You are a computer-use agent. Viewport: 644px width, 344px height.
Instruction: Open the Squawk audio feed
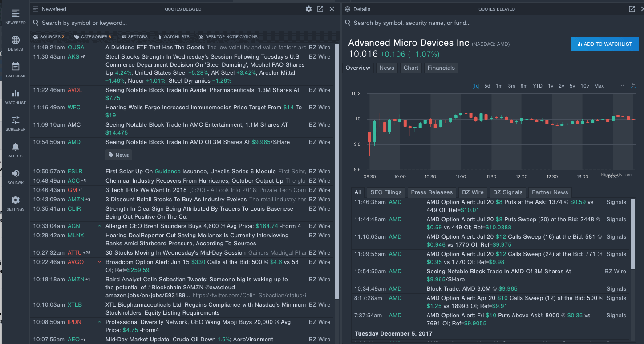pyautogui.click(x=15, y=175)
